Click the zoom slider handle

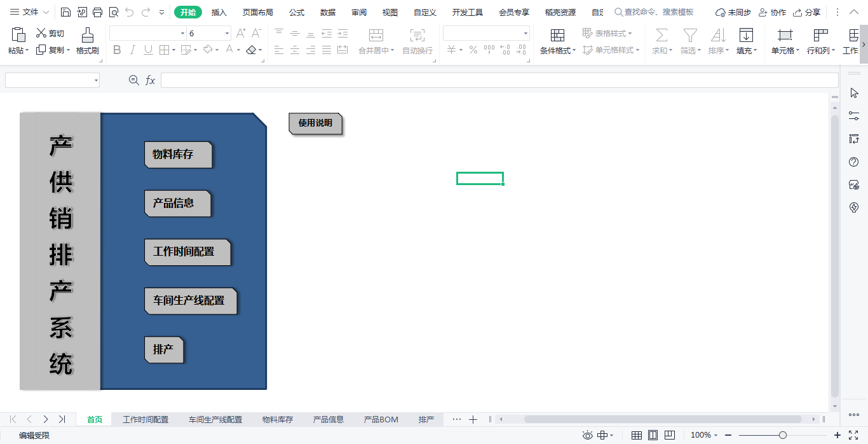click(783, 435)
